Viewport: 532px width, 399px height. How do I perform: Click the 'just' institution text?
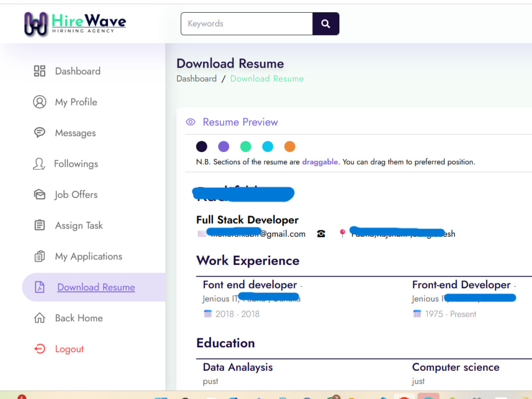[x=418, y=381]
